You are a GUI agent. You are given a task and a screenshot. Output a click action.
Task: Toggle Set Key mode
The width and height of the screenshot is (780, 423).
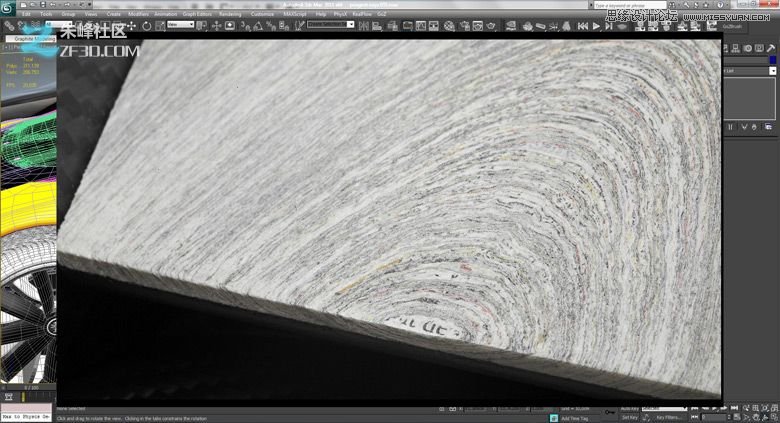(x=630, y=417)
